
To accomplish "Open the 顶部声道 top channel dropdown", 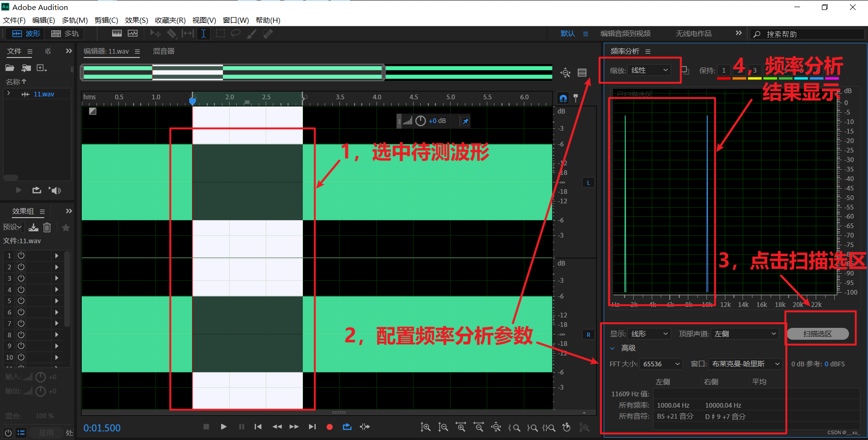I will (745, 334).
